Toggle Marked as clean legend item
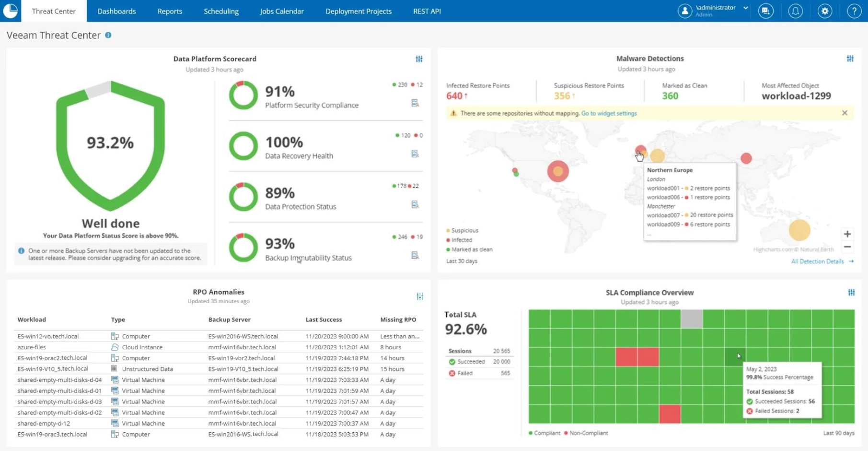The image size is (868, 451). click(471, 249)
